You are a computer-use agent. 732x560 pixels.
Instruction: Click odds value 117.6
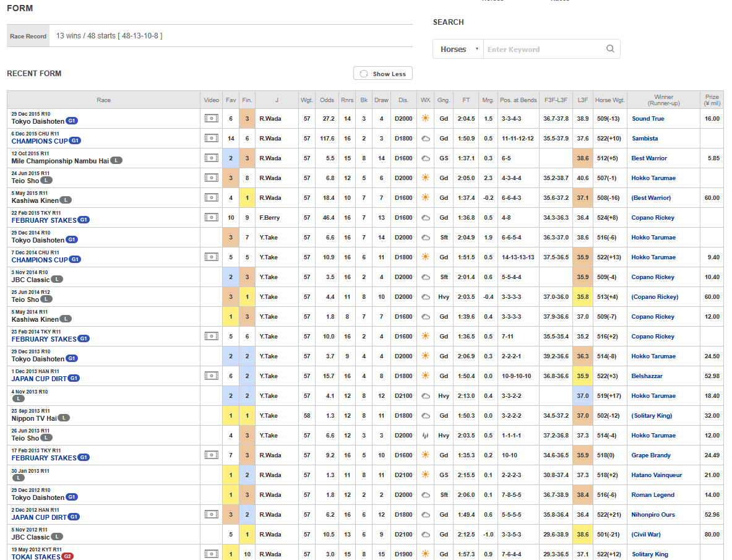(x=327, y=139)
